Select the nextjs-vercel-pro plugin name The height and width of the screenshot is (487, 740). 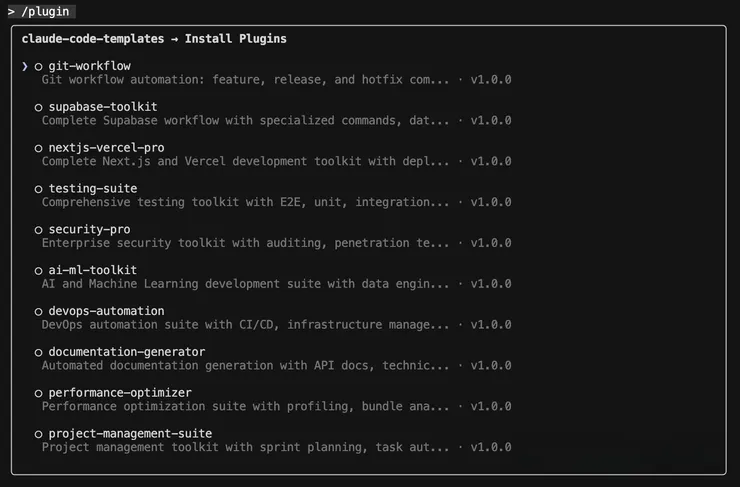point(106,148)
